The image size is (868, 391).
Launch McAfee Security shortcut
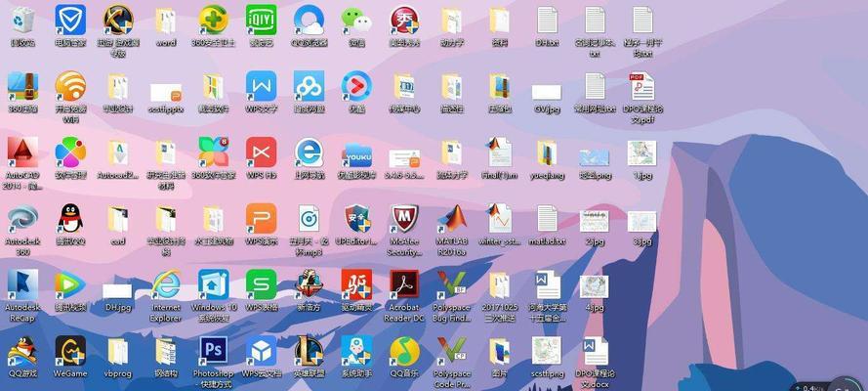pyautogui.click(x=404, y=219)
